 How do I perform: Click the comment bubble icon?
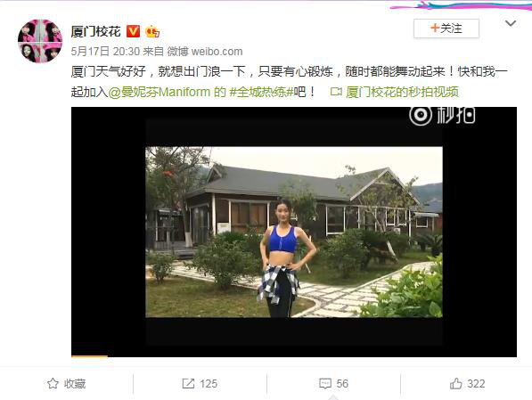tap(325, 384)
